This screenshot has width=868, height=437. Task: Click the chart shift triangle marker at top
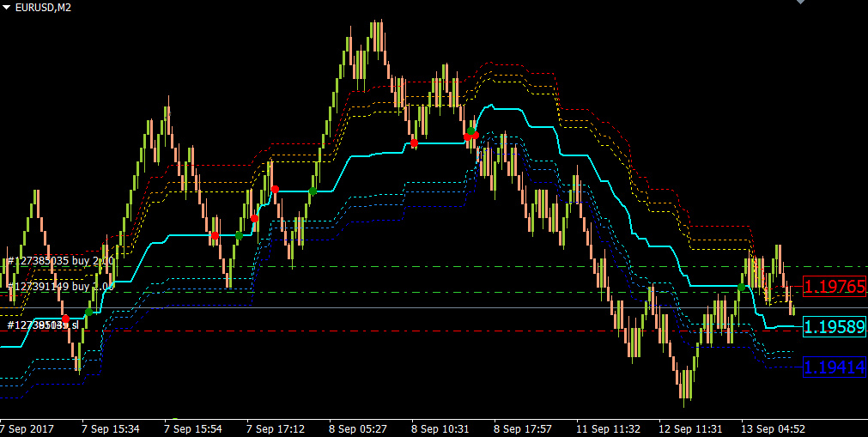click(x=800, y=2)
